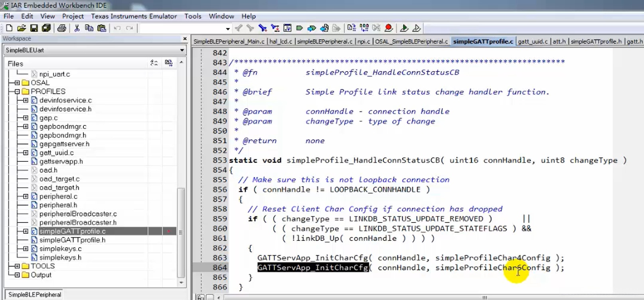This screenshot has height=300, width=644.
Task: Click the Undo arrow icon
Action: (117, 28)
